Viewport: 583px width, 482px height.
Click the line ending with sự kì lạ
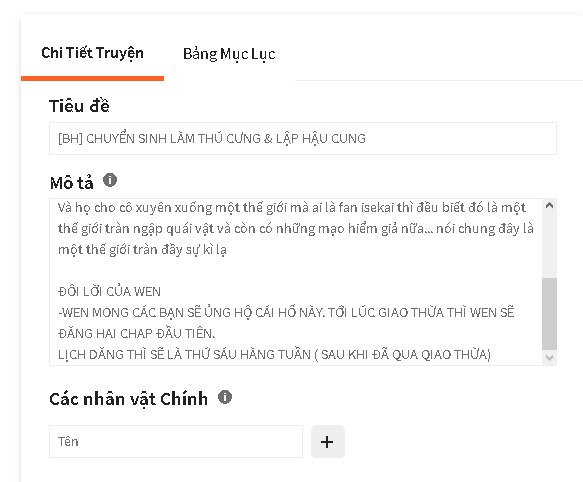pyautogui.click(x=142, y=249)
